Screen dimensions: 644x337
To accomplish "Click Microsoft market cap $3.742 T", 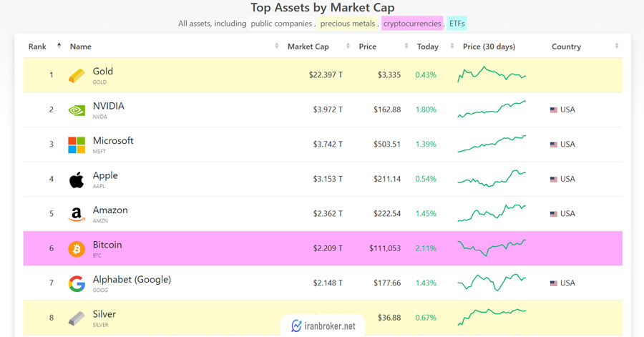I will [x=328, y=144].
